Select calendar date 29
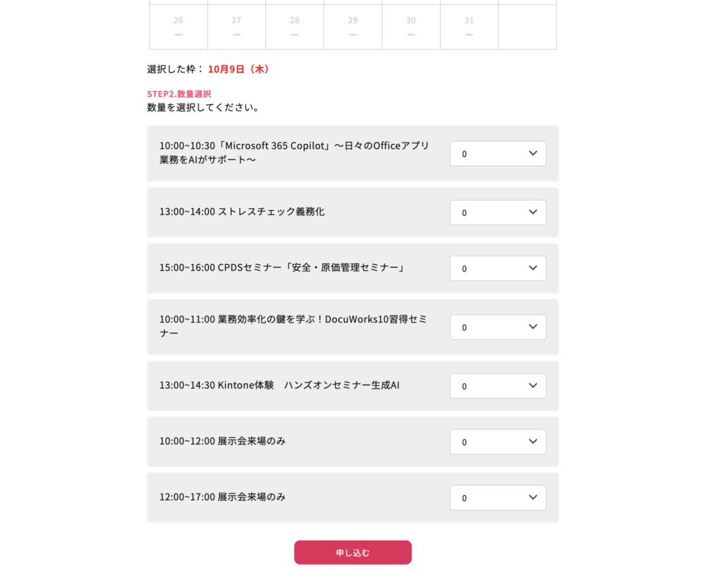This screenshot has height=588, width=706. (x=353, y=26)
